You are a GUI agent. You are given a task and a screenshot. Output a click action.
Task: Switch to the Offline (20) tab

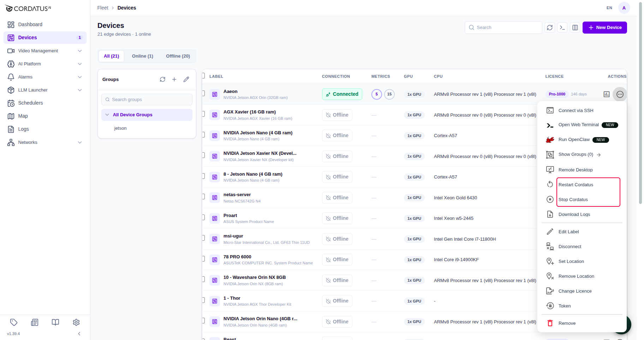178,56
